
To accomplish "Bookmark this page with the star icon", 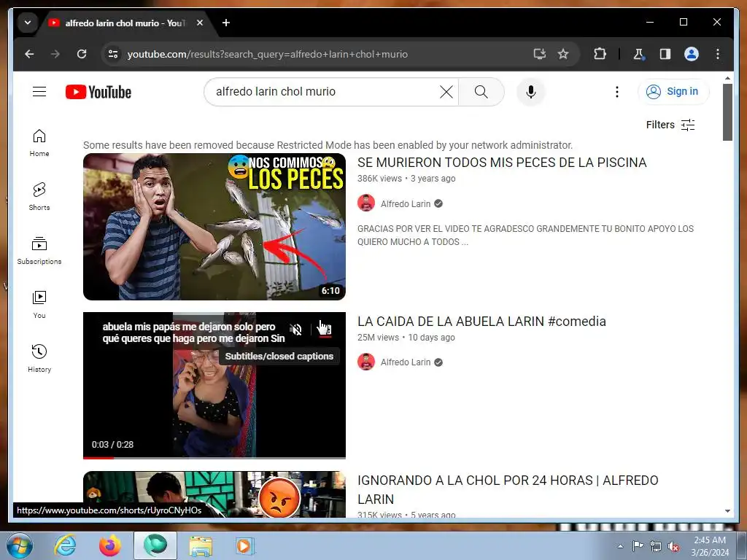I will (563, 54).
